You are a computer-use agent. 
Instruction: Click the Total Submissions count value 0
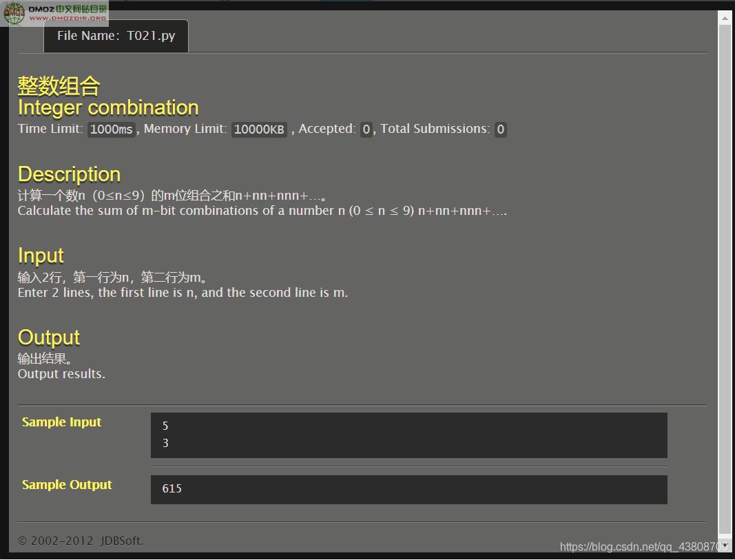pos(500,129)
